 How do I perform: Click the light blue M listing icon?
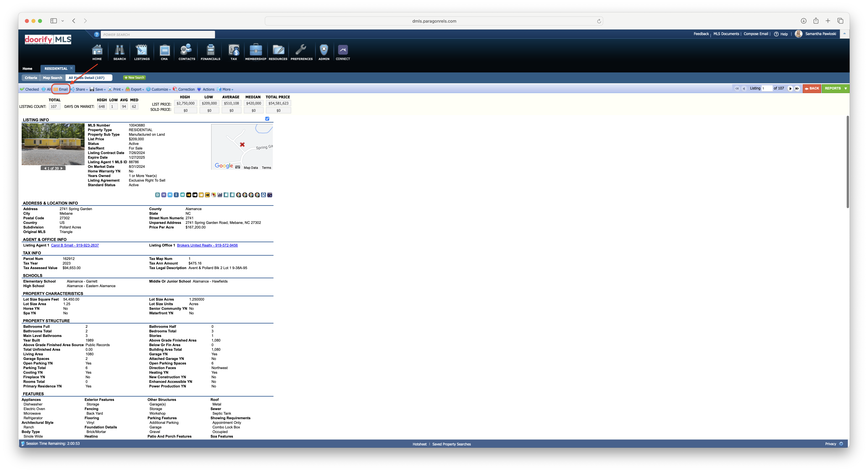[x=170, y=195]
